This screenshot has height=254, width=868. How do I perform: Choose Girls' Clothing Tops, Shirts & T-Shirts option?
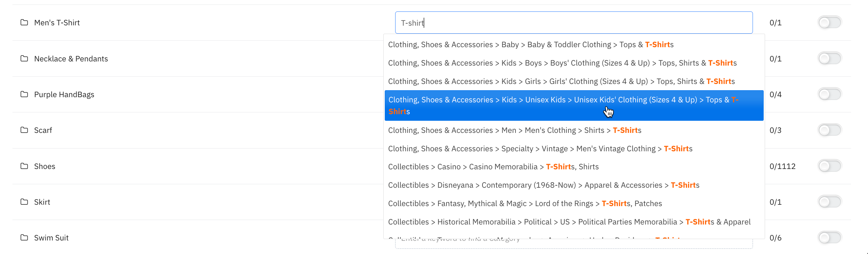574,81
